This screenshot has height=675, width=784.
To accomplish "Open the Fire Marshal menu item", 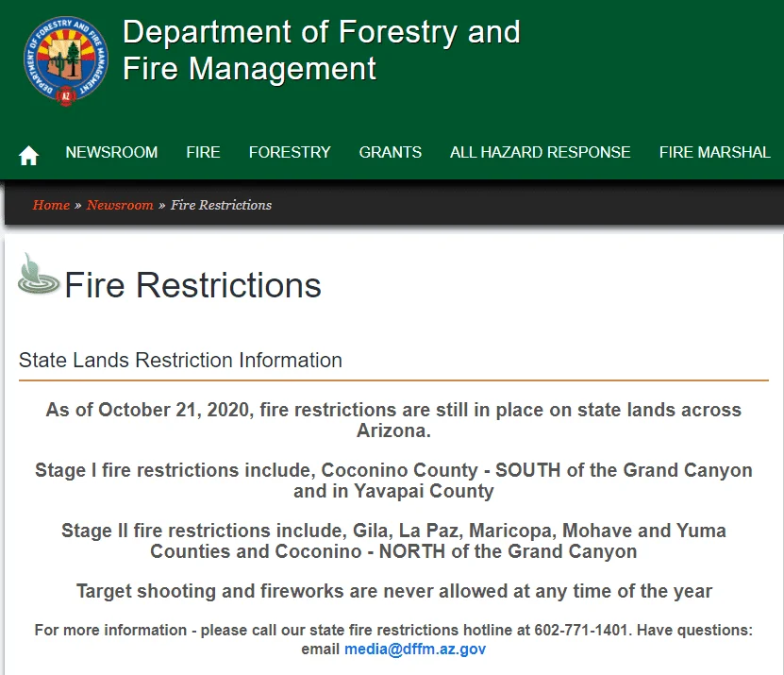I will pyautogui.click(x=714, y=152).
